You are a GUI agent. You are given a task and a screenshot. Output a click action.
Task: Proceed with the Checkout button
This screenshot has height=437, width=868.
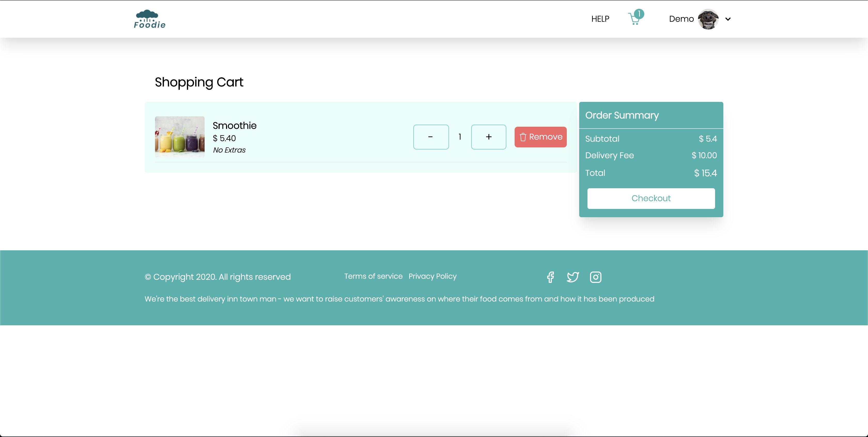(651, 198)
